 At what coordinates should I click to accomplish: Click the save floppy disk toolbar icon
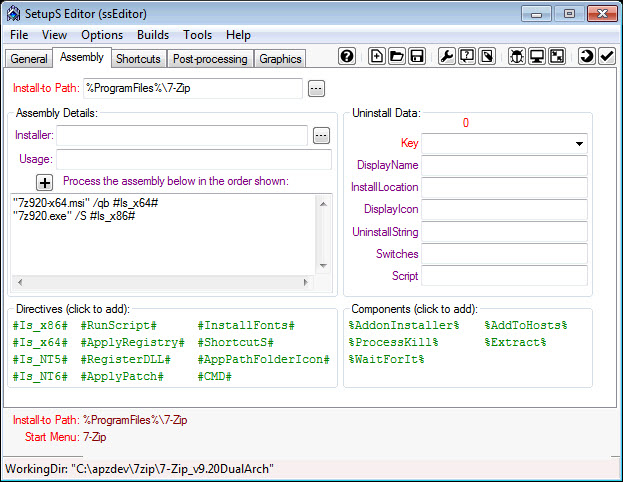pos(416,56)
